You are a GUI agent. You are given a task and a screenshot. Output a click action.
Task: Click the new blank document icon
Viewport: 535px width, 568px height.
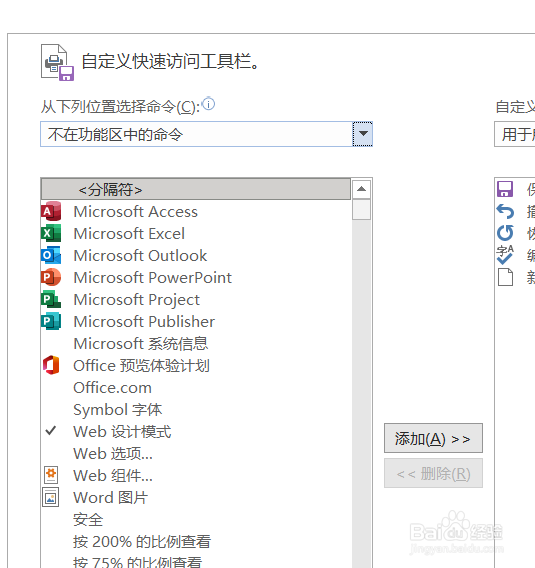(x=505, y=277)
